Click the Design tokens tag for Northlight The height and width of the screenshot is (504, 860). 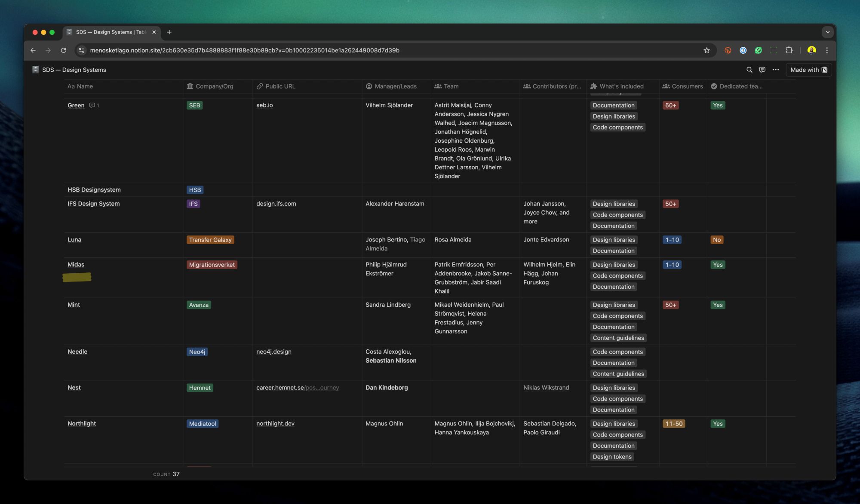tap(612, 457)
